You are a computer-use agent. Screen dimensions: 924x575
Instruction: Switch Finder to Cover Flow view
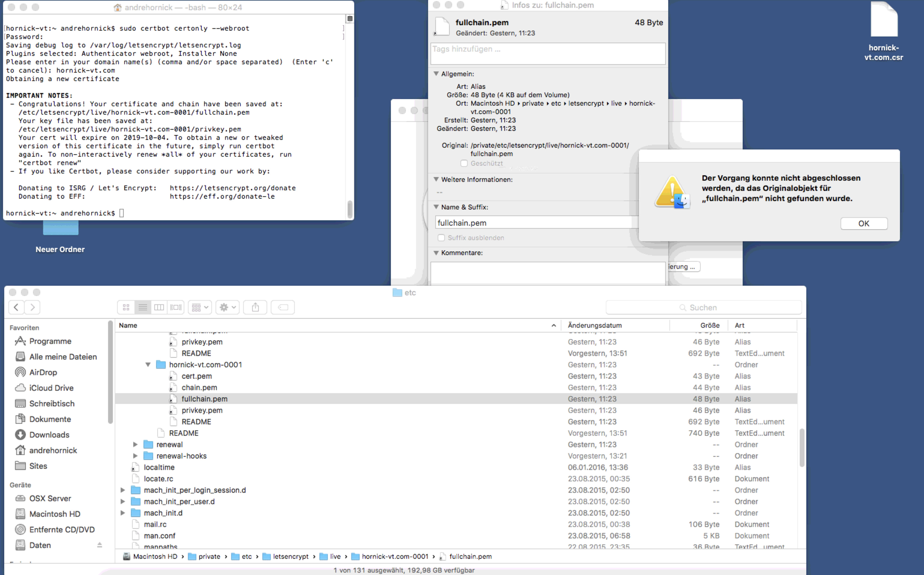point(176,307)
